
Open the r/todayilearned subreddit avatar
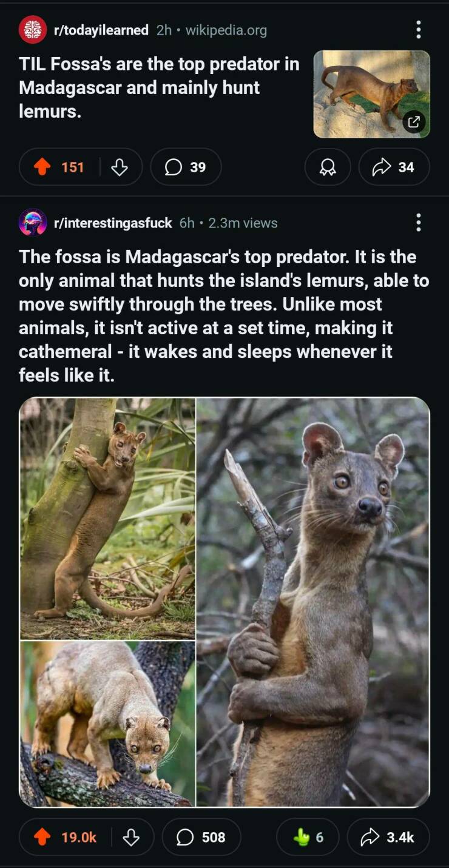pyautogui.click(x=33, y=30)
